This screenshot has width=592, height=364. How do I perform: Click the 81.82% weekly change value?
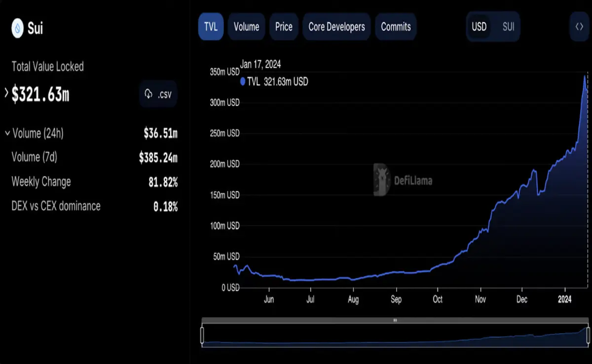point(163,182)
